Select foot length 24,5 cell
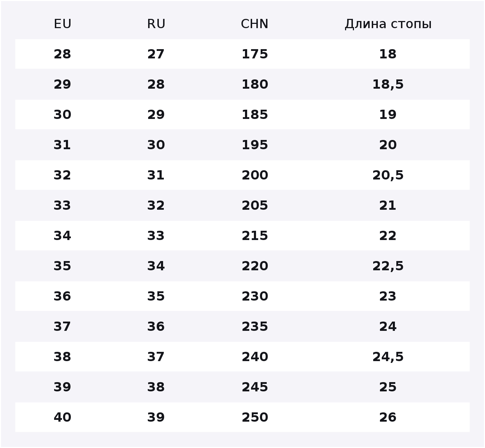 (388, 357)
